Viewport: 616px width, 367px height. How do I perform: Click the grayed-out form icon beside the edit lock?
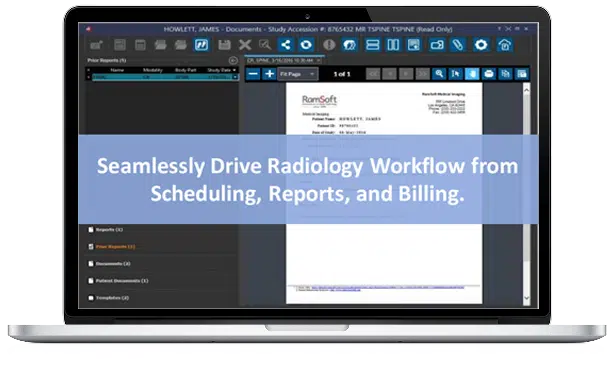[120, 45]
